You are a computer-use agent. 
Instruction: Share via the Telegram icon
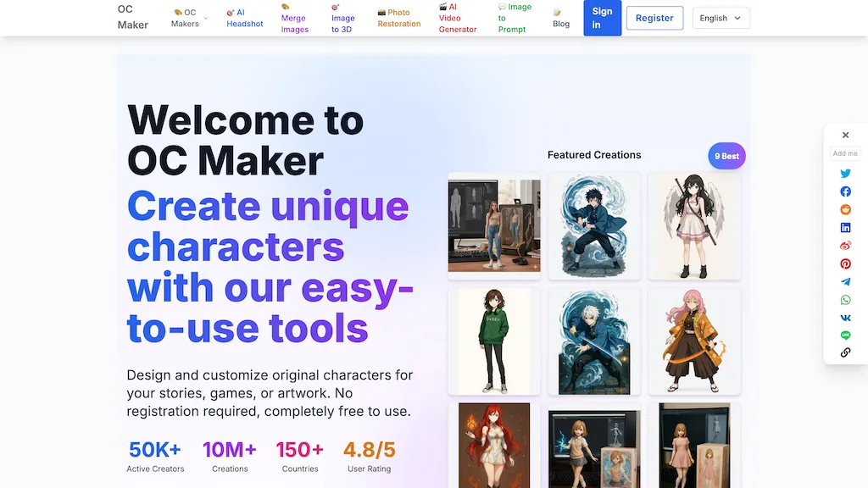(x=845, y=281)
